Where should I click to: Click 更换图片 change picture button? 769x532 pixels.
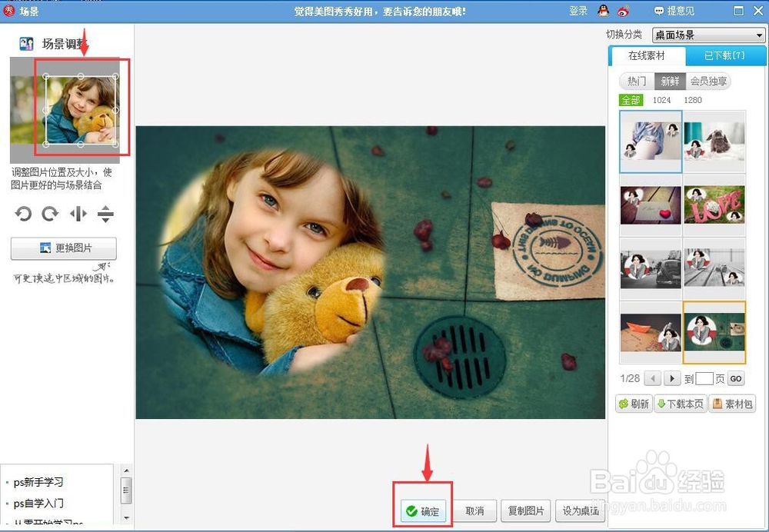[x=64, y=248]
